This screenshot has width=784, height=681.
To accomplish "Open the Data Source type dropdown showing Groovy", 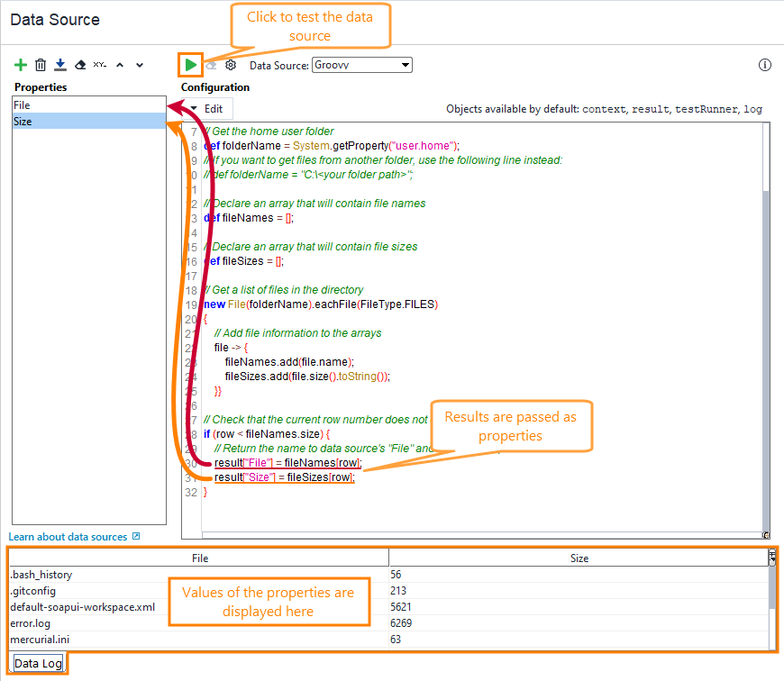I will pyautogui.click(x=361, y=65).
